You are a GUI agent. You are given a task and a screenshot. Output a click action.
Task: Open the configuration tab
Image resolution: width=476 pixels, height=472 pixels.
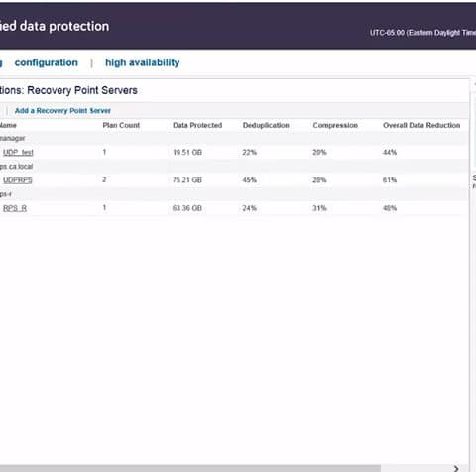[47, 62]
